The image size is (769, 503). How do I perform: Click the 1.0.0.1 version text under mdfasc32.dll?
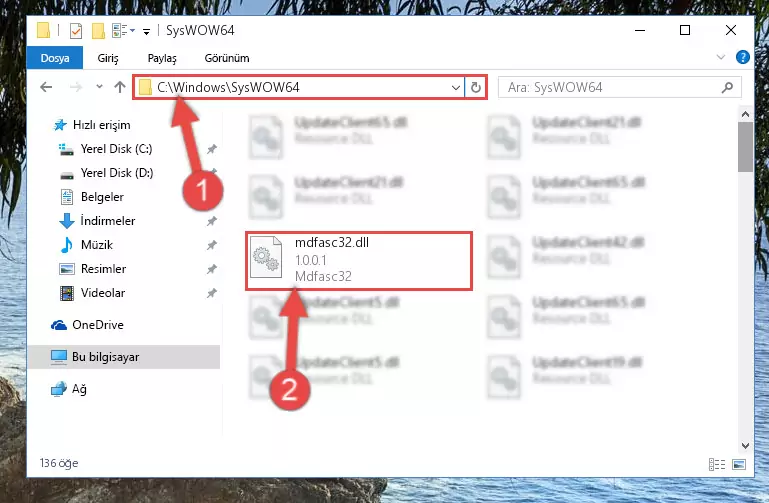(x=310, y=260)
